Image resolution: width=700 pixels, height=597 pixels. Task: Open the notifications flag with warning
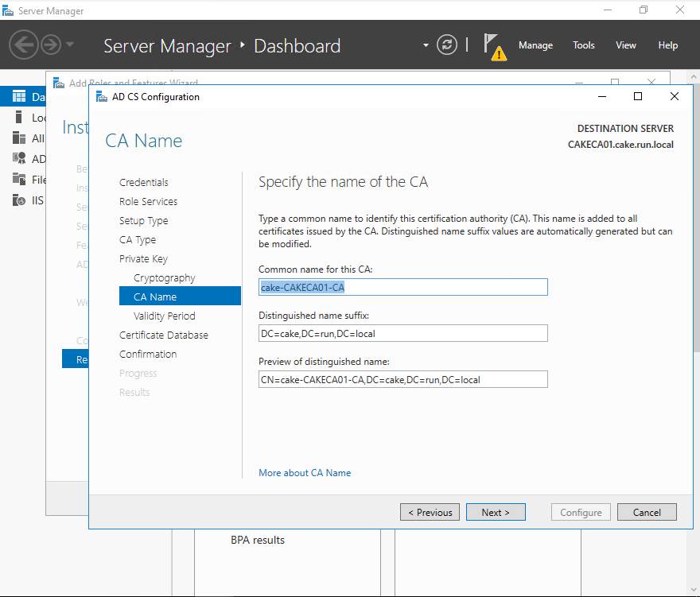click(x=495, y=47)
